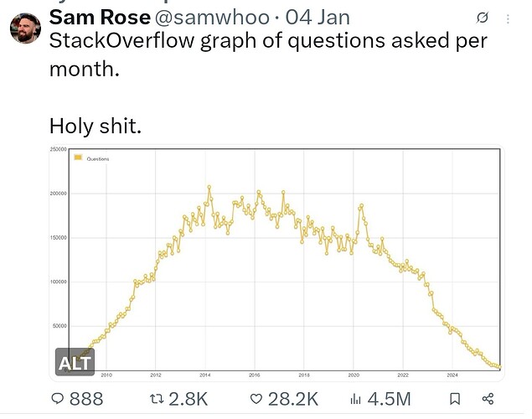532x419 pixels.
Task: Like the tweet with heart icon
Action: tap(259, 399)
